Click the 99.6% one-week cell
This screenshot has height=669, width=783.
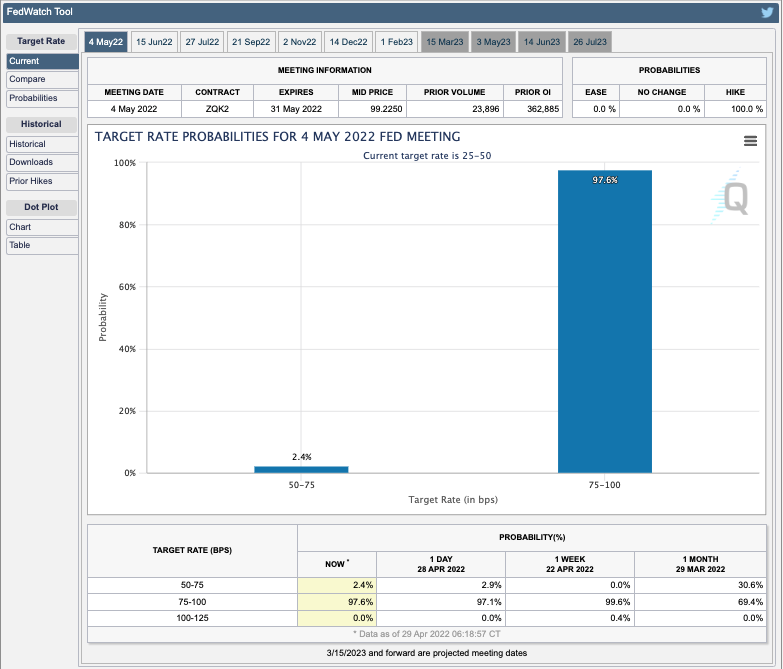click(x=570, y=602)
